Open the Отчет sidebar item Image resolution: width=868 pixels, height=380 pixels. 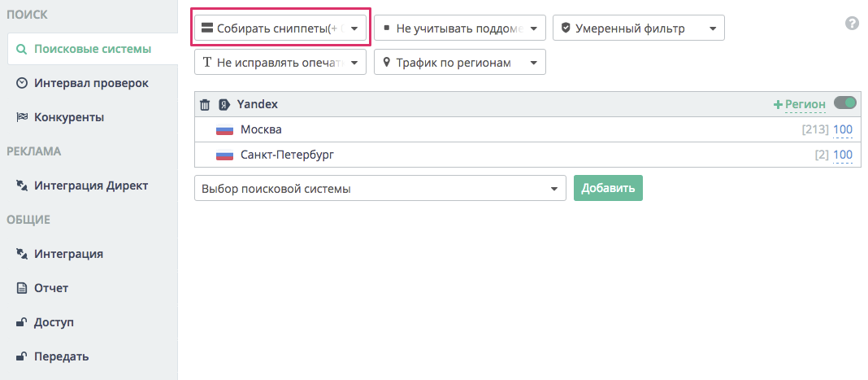click(x=51, y=288)
